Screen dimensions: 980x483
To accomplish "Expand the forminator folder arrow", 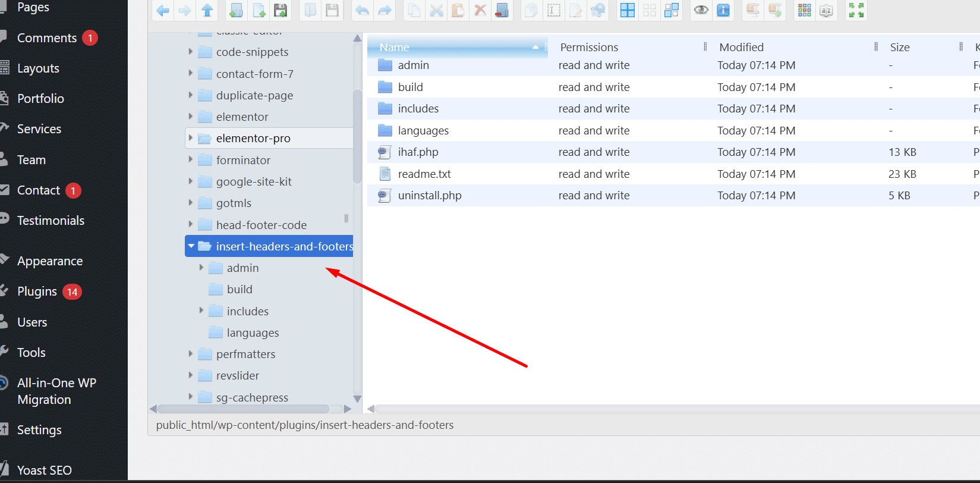I will pos(191,159).
